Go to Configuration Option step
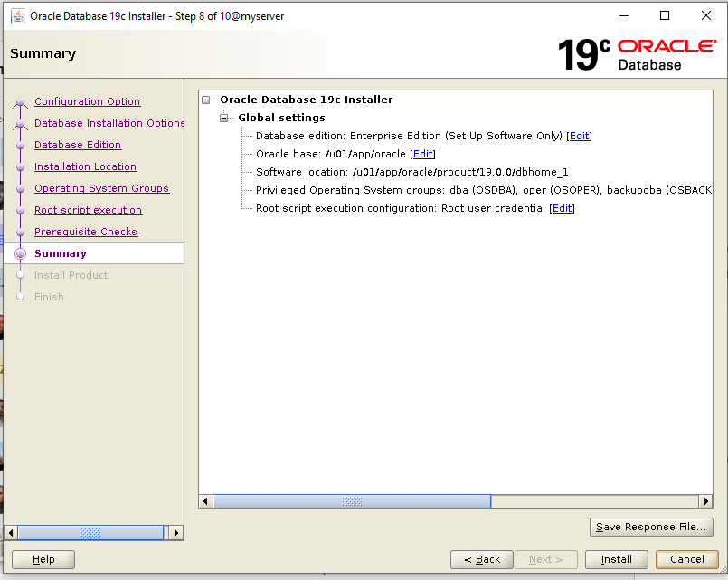Screen dimensions: 728x580 tap(88, 101)
